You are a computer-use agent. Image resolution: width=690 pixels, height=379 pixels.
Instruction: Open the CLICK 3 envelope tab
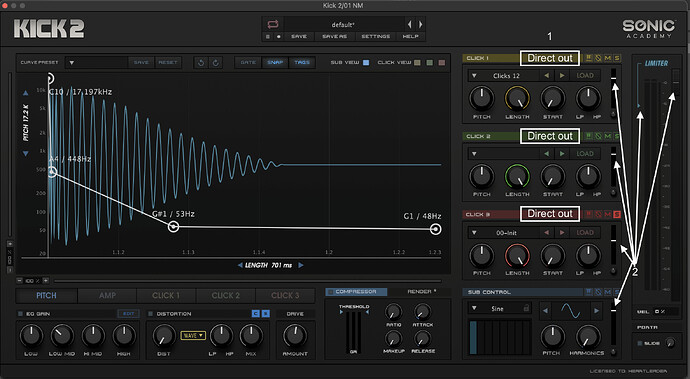[285, 295]
